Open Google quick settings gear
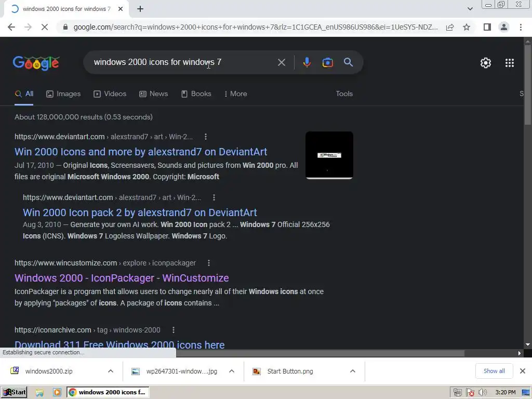This screenshot has height=399, width=532. pyautogui.click(x=486, y=63)
